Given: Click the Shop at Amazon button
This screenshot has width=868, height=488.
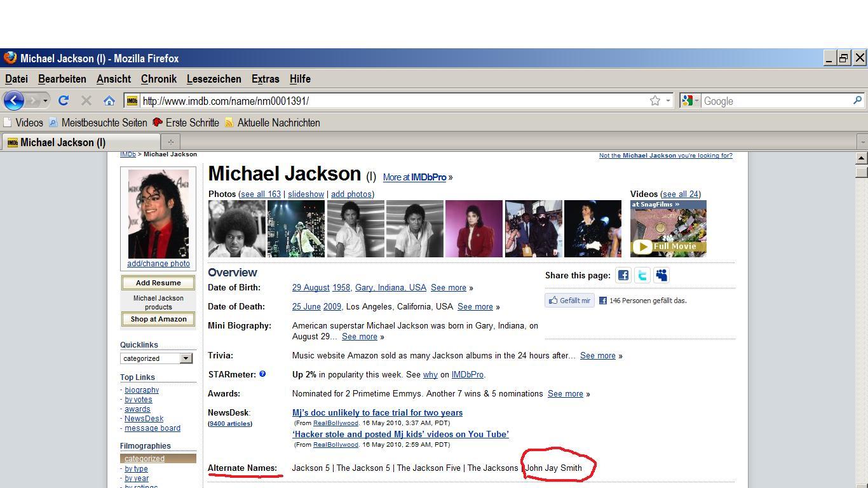Looking at the screenshot, I should coord(158,319).
